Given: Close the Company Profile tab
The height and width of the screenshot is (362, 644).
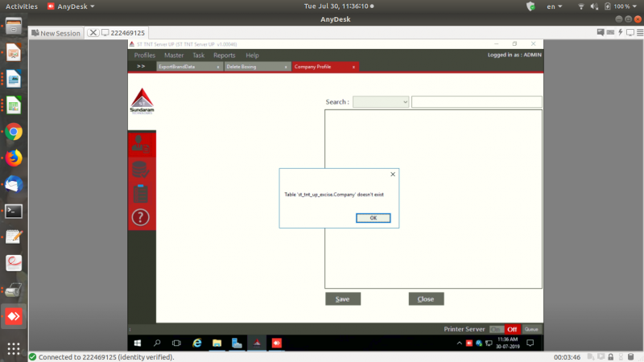Looking at the screenshot, I should point(353,67).
